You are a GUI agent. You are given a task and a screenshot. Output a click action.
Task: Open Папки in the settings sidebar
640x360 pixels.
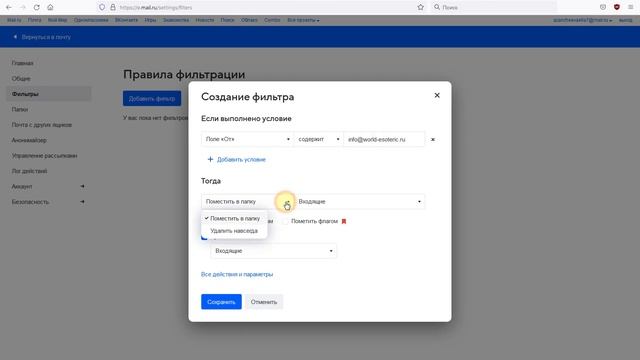(x=20, y=109)
